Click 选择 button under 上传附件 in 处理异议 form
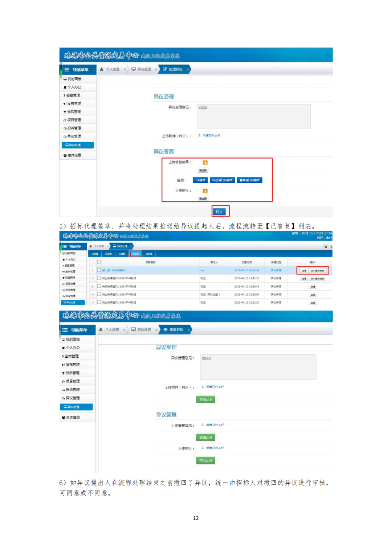The width and height of the screenshot is (392, 554). tap(203, 198)
